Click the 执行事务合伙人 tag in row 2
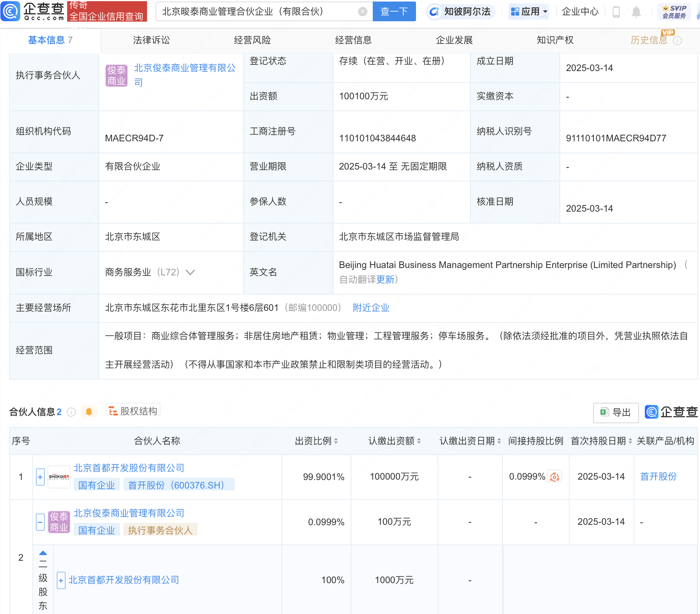 (160, 530)
